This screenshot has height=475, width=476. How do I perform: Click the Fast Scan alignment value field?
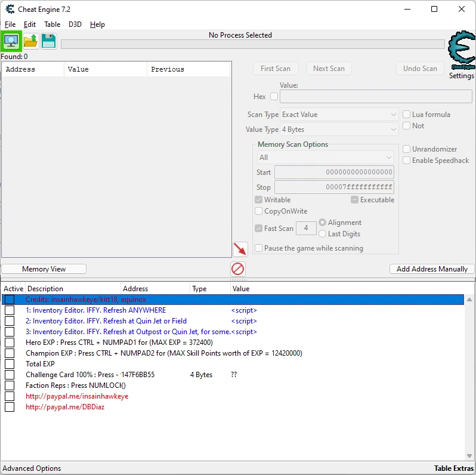point(306,228)
